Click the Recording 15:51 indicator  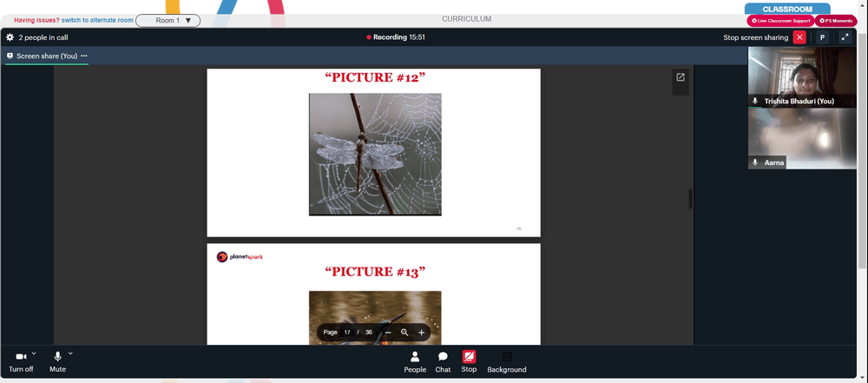[396, 37]
